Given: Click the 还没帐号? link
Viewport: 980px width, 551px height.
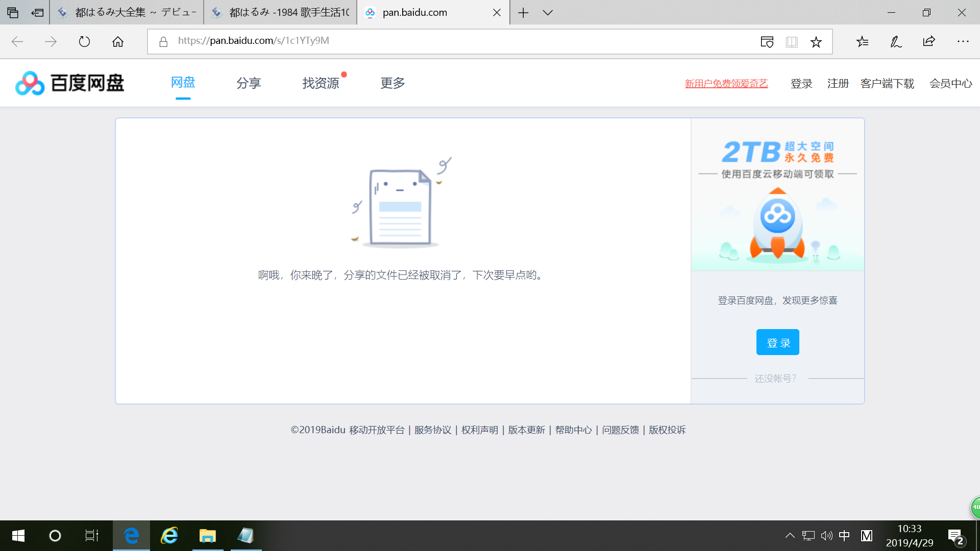Looking at the screenshot, I should [775, 379].
